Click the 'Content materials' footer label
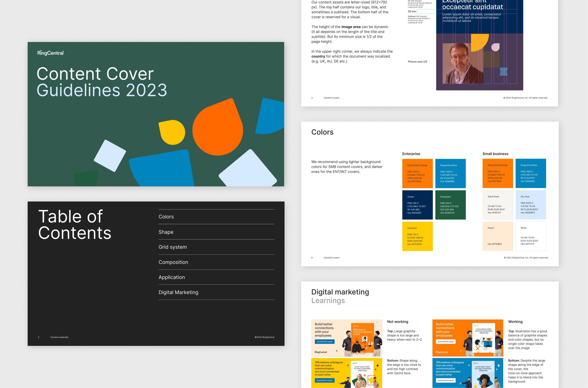The width and height of the screenshot is (588, 388). [59, 337]
